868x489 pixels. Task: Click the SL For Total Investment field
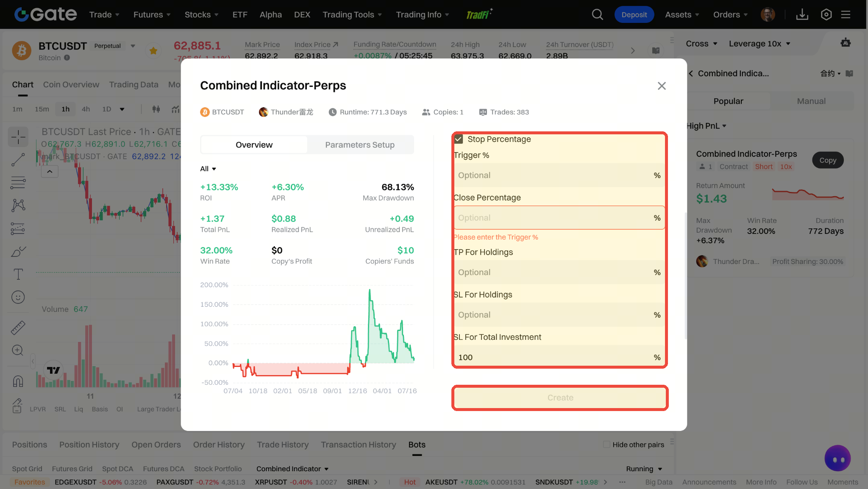tap(559, 357)
